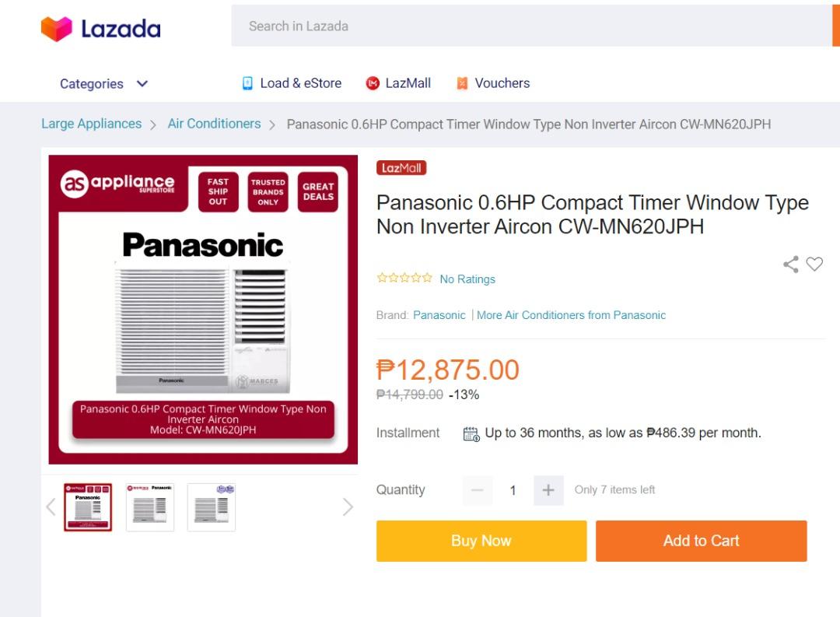Click the red LazMall icon

pos(373,83)
